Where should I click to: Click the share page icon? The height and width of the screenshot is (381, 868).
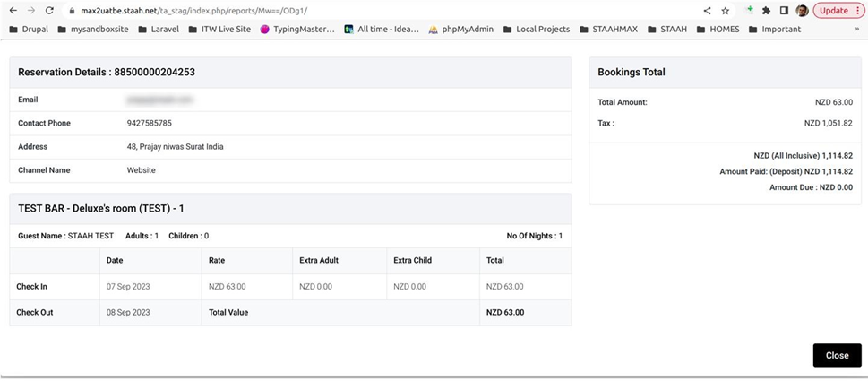[x=707, y=11]
